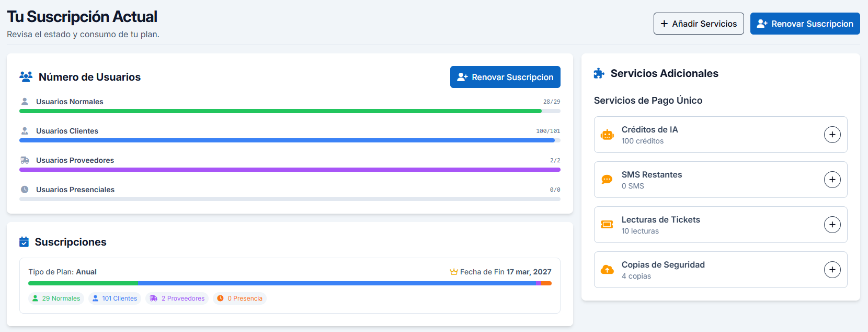Image resolution: width=868 pixels, height=332 pixels.
Task: Click Renovar Suscripcion in the users card
Action: 505,77
